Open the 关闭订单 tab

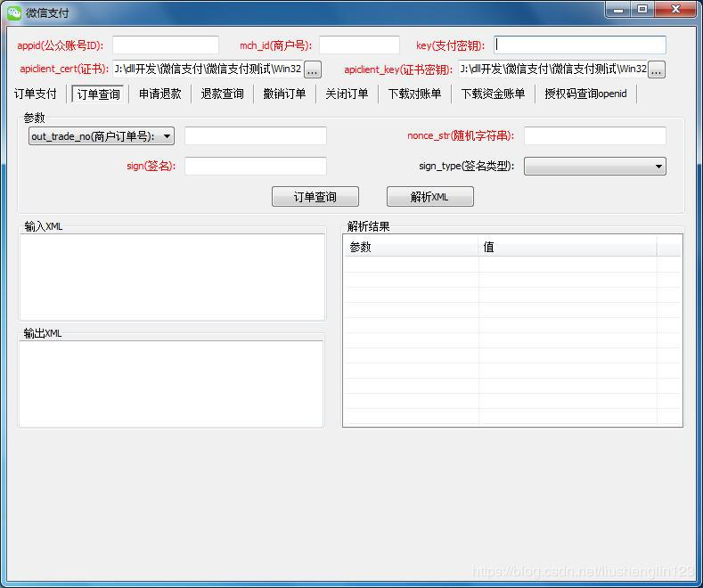(347, 94)
